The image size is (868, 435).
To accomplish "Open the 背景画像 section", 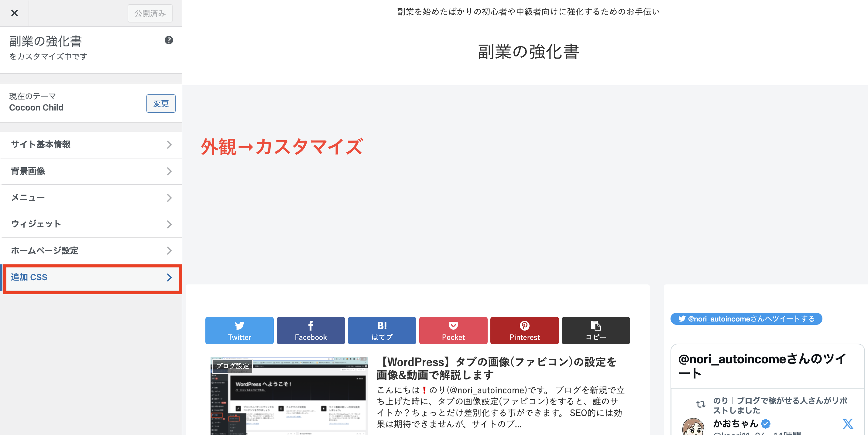I will coord(91,171).
